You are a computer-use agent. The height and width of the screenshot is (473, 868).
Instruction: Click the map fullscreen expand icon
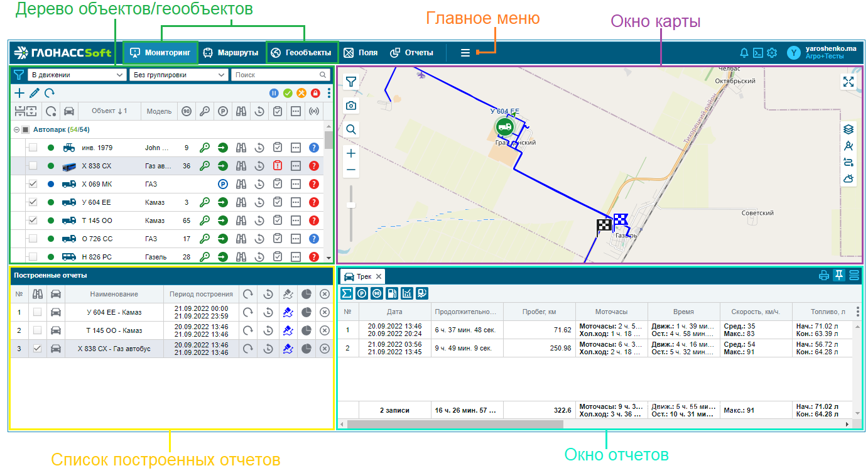coord(849,82)
